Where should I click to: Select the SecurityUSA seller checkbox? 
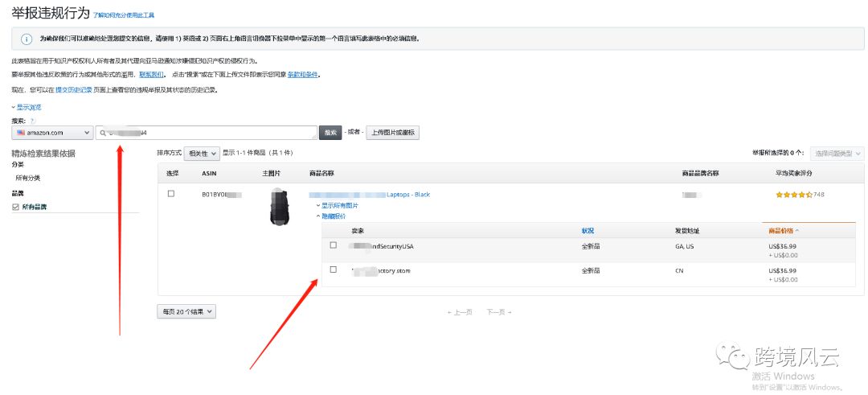point(334,245)
